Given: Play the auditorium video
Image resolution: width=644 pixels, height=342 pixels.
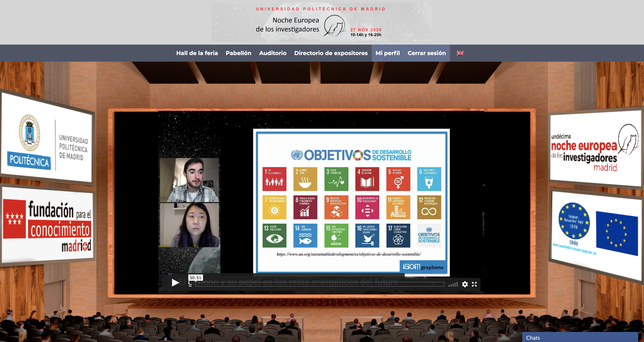Looking at the screenshot, I should (x=175, y=283).
